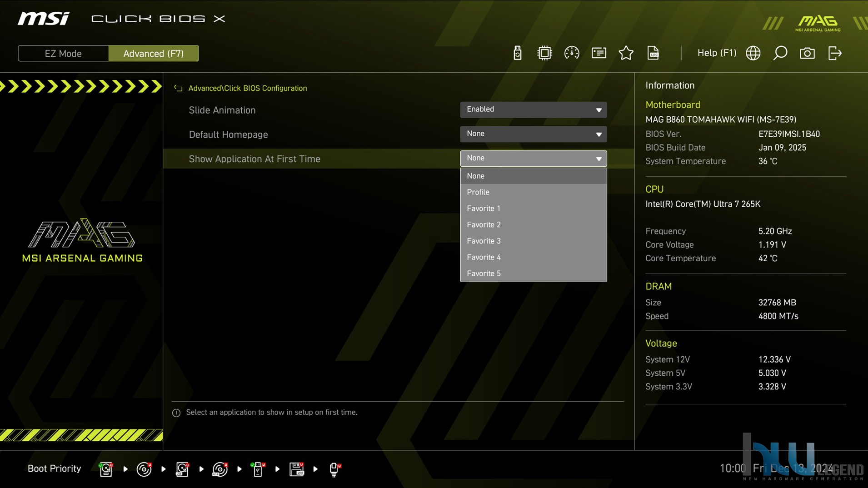Viewport: 868px width, 488px height.
Task: Click the System 5V value 5.030 V
Action: point(772,373)
